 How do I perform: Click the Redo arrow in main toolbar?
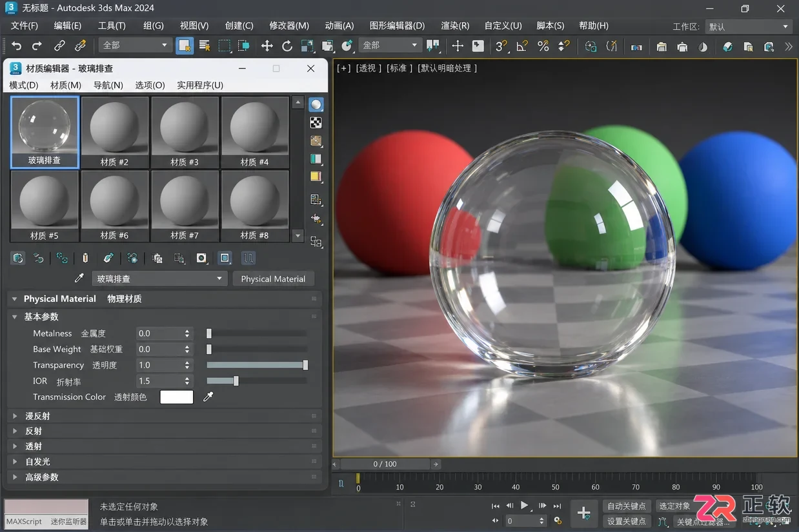click(37, 46)
